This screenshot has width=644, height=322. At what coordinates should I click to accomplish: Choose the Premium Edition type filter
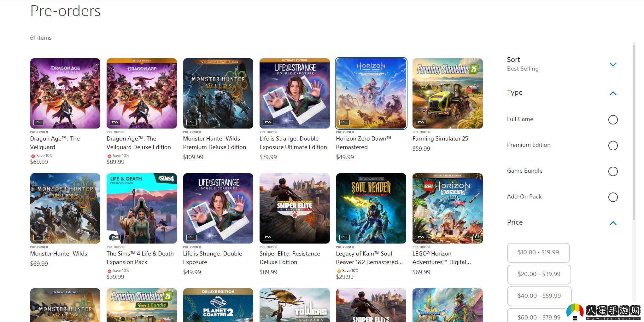[x=612, y=146]
